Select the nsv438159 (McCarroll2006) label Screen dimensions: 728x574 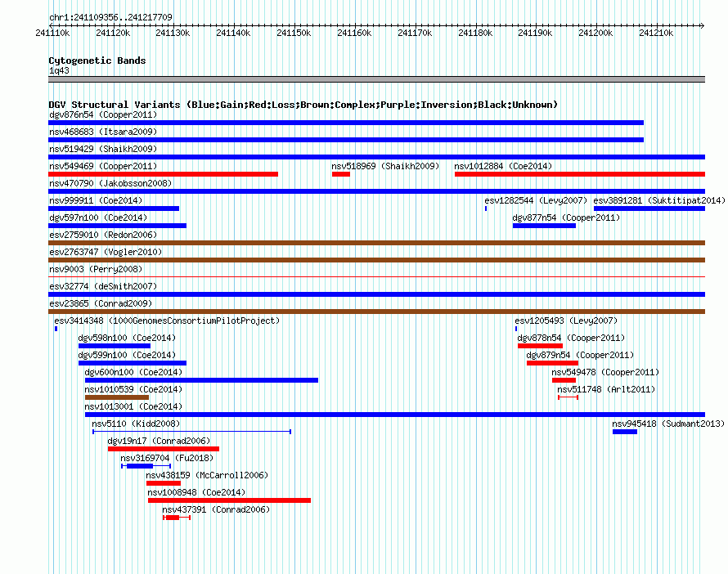pyautogui.click(x=207, y=475)
